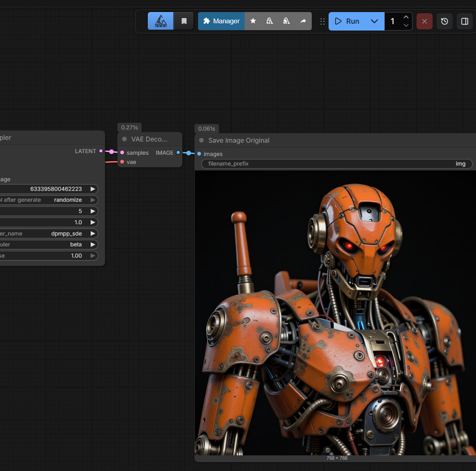Click the share arrow icon in toolbar

[303, 21]
